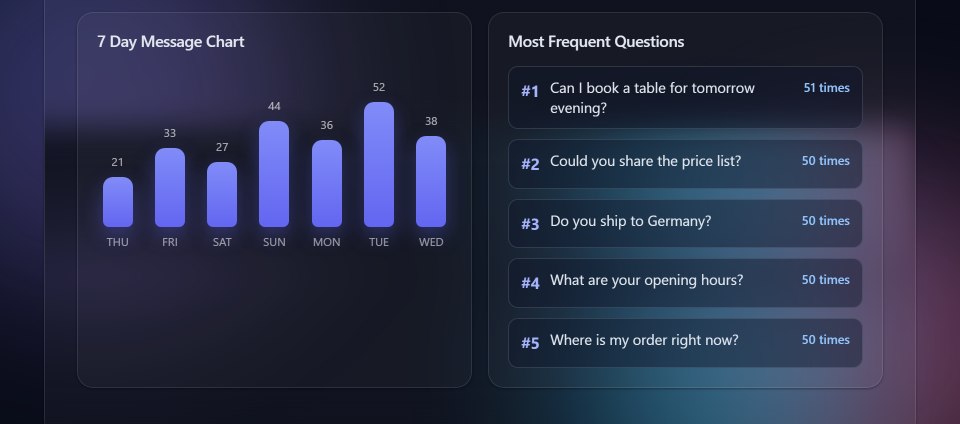This screenshot has height=424, width=960.
Task: Open 'Could you share the price list?' item
Action: (x=685, y=164)
